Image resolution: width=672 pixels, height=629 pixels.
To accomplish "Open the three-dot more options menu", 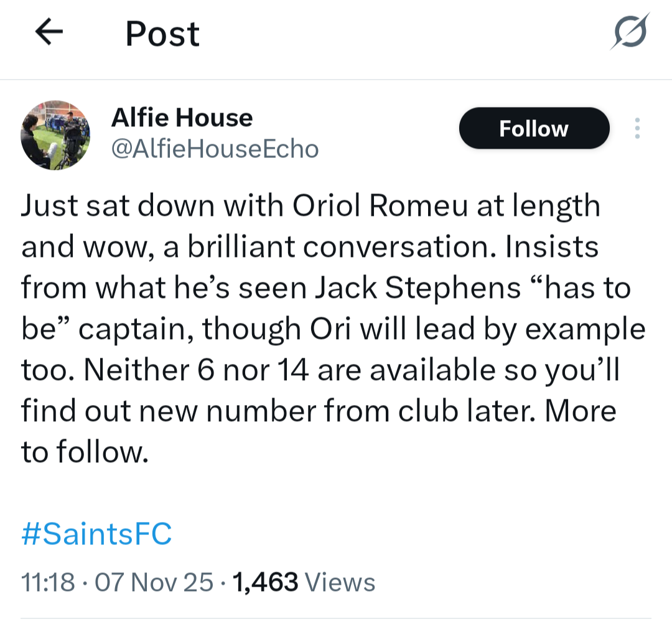I will point(637,128).
